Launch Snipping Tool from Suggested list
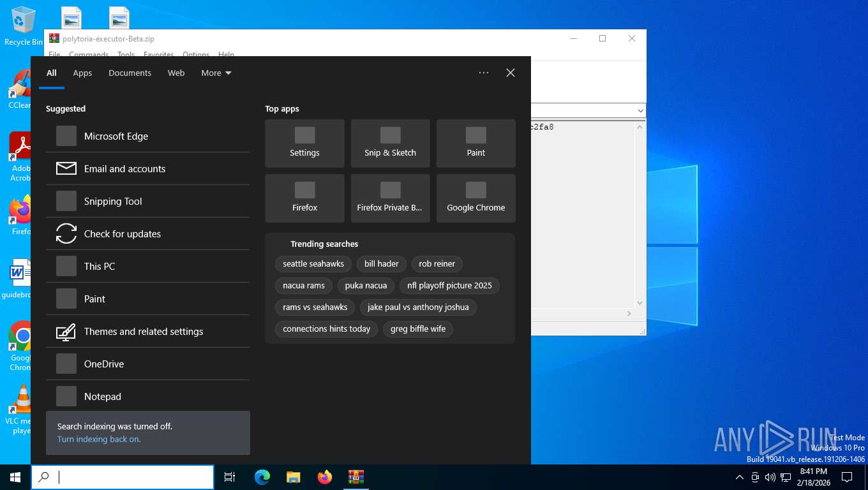 tap(147, 201)
